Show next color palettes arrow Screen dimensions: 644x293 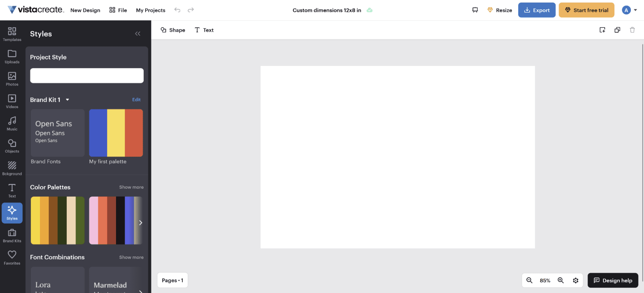click(x=140, y=223)
